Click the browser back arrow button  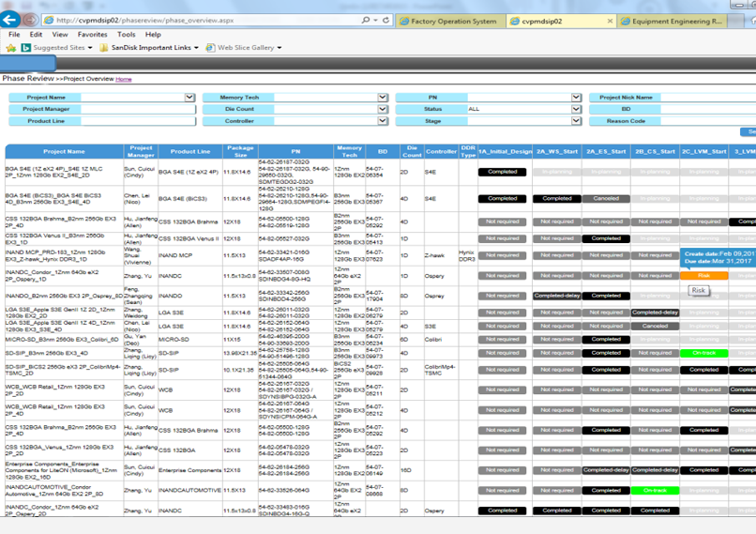[10, 20]
